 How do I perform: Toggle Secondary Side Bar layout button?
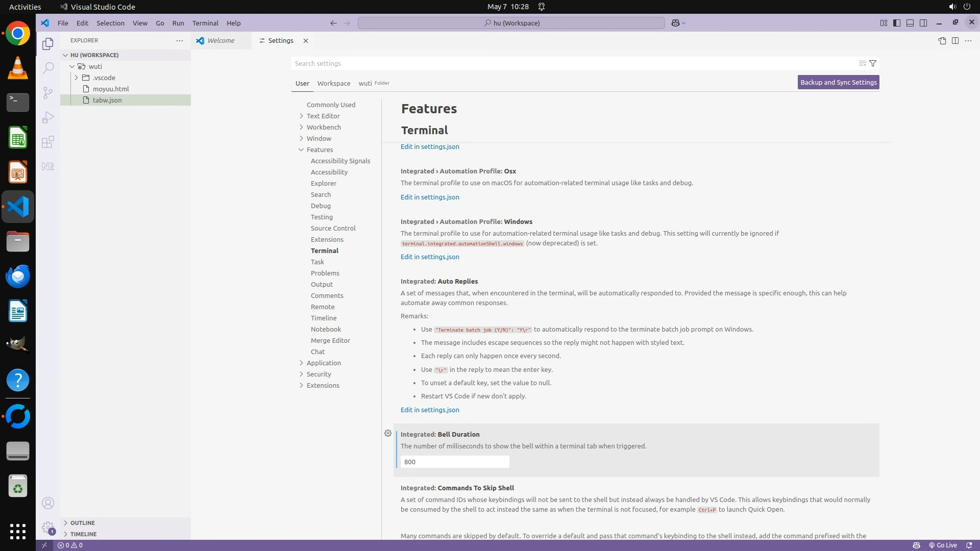click(x=923, y=23)
